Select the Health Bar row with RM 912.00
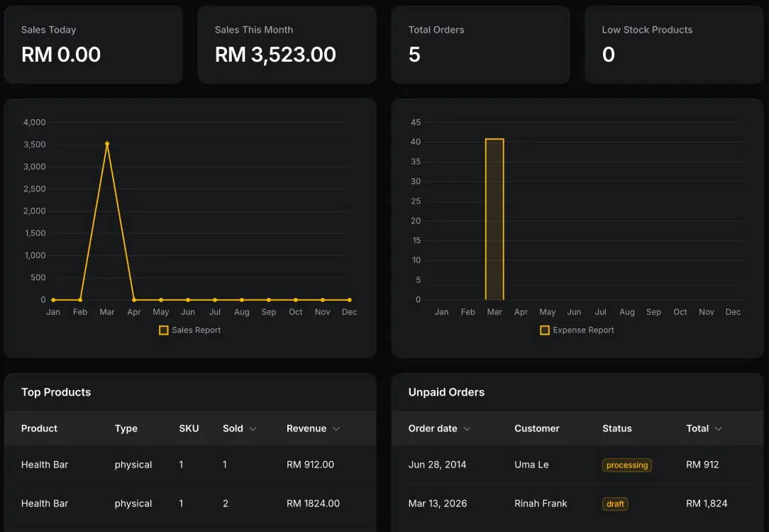This screenshot has height=532, width=769. [x=190, y=465]
